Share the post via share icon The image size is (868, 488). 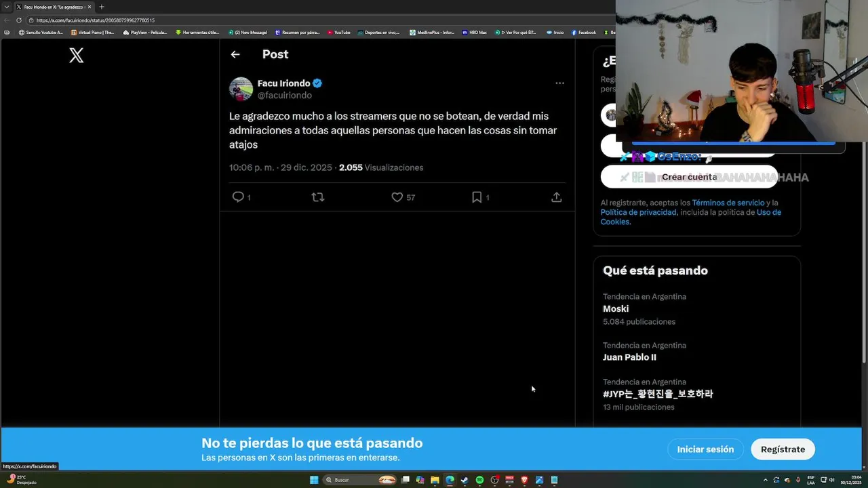556,197
